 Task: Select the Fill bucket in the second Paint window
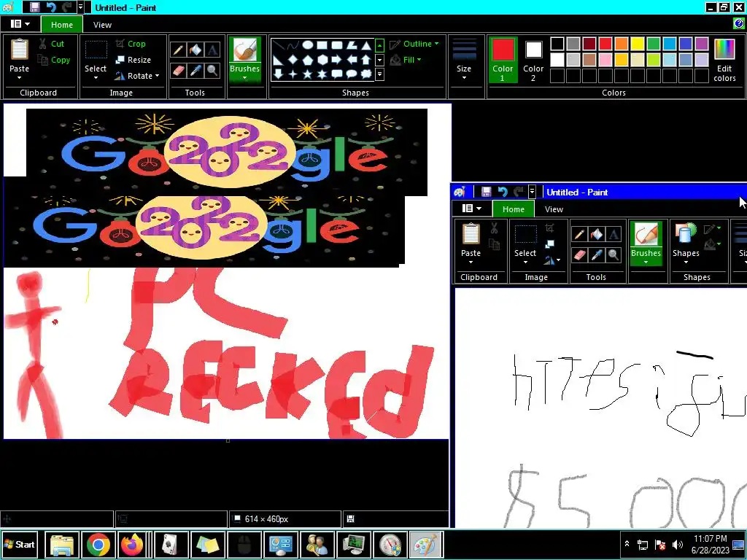pyautogui.click(x=597, y=234)
